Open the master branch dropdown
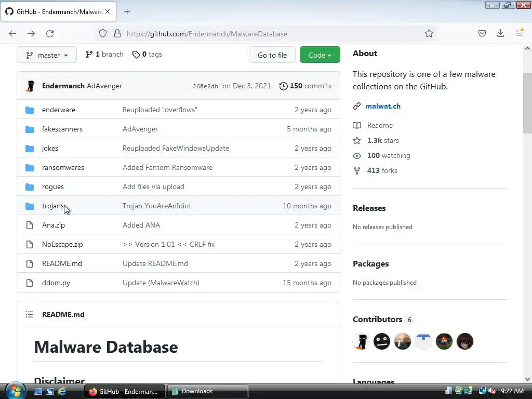Screen dimensions: 532x399 [x=47, y=55]
